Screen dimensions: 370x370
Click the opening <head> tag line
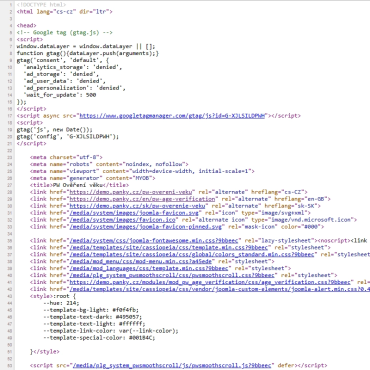[x=27, y=26]
